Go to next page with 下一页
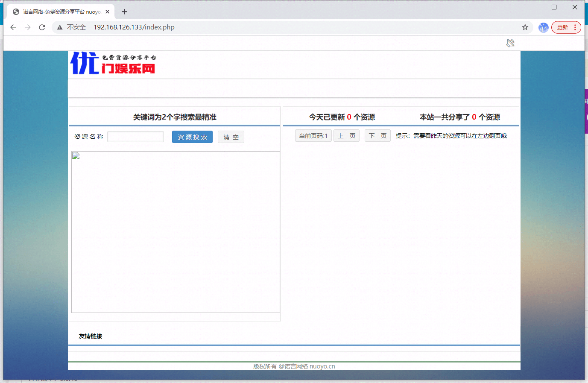The height and width of the screenshot is (383, 588). click(x=377, y=136)
